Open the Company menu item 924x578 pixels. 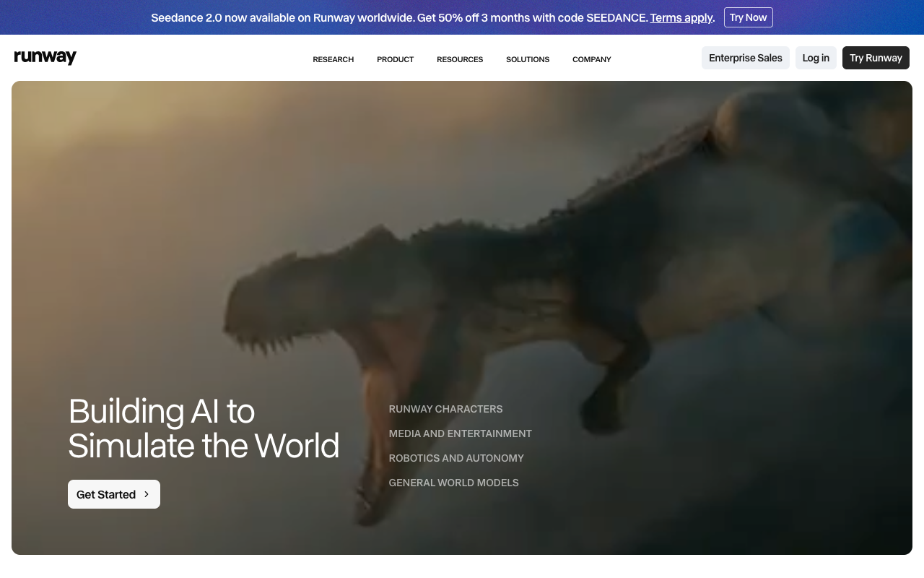[591, 59]
